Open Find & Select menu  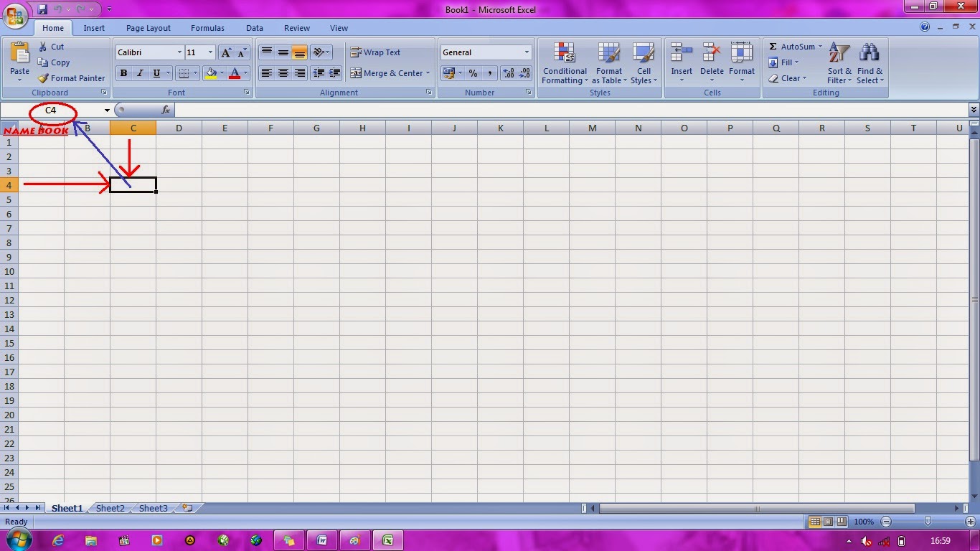pos(870,63)
